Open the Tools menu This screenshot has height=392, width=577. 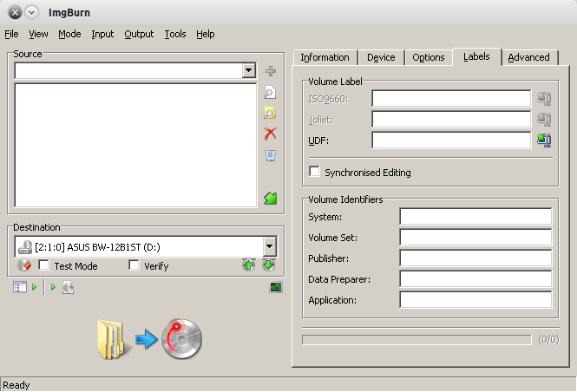pos(174,34)
